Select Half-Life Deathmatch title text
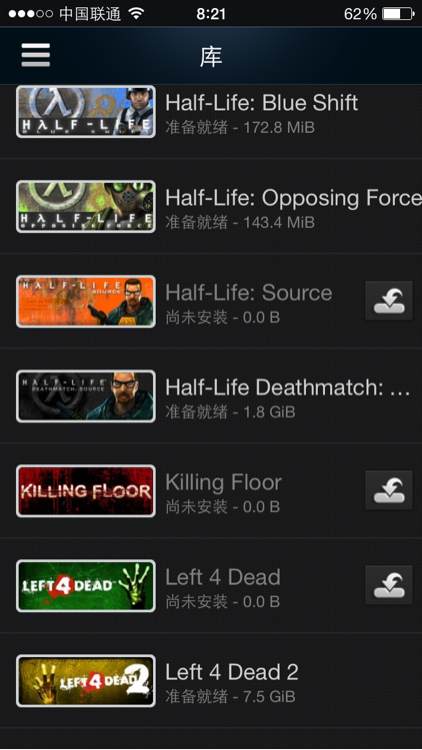Screen dimensions: 422x750 [288, 387]
